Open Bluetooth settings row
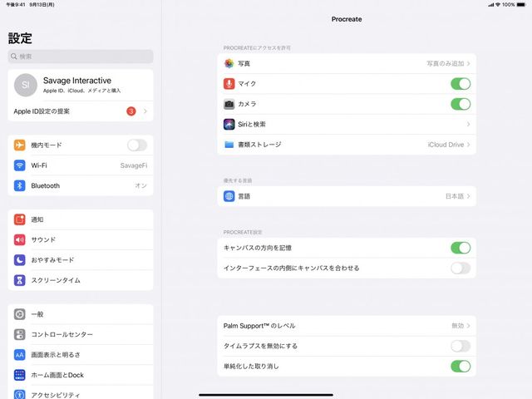Viewport: 532px width, 399px height. point(81,185)
